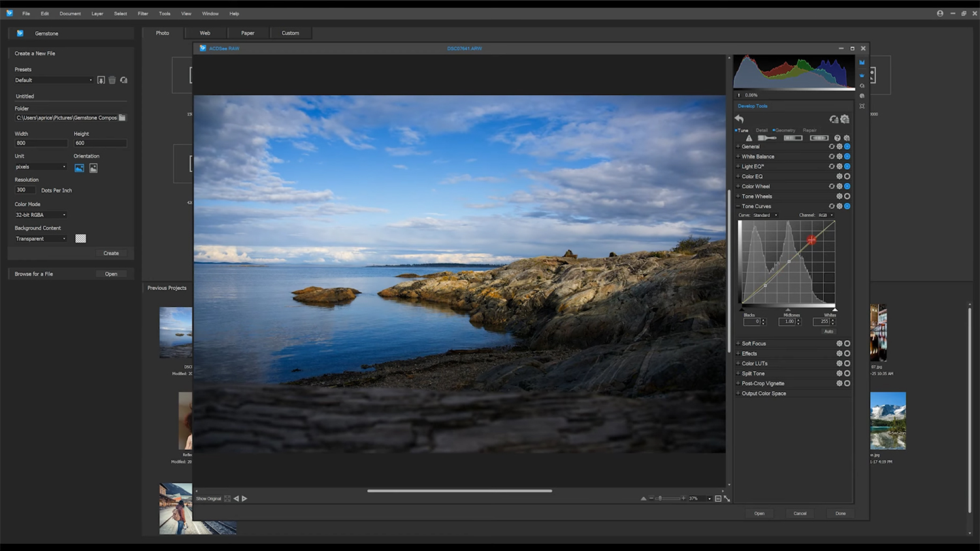Switch to the Detail tab

coord(762,131)
